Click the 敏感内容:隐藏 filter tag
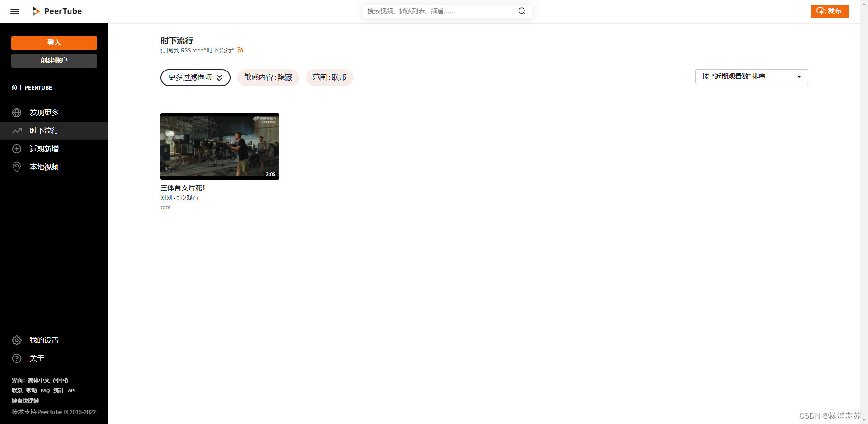Screen dimensions: 868x424 [268, 77]
